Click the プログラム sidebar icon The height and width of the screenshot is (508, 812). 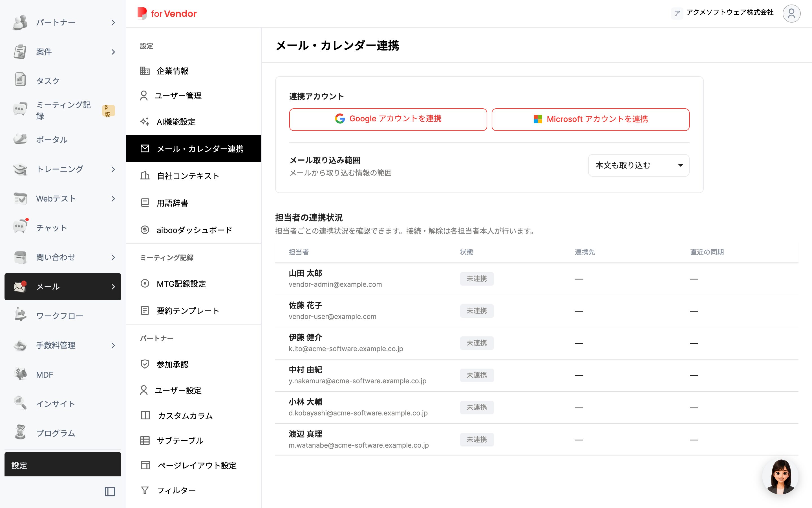(20, 432)
